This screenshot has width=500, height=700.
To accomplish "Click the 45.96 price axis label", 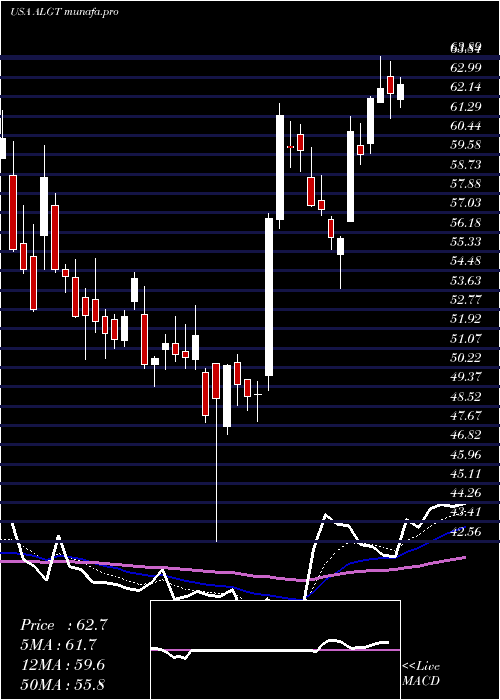I will pyautogui.click(x=466, y=455).
